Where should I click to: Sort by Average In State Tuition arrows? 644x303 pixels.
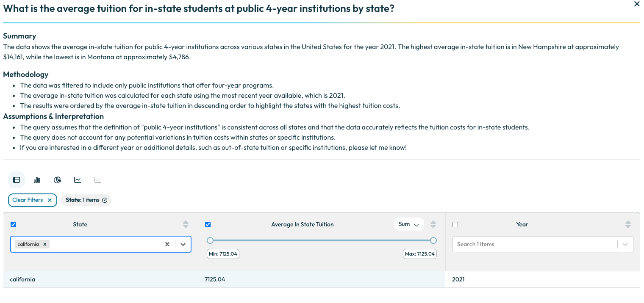[433, 224]
